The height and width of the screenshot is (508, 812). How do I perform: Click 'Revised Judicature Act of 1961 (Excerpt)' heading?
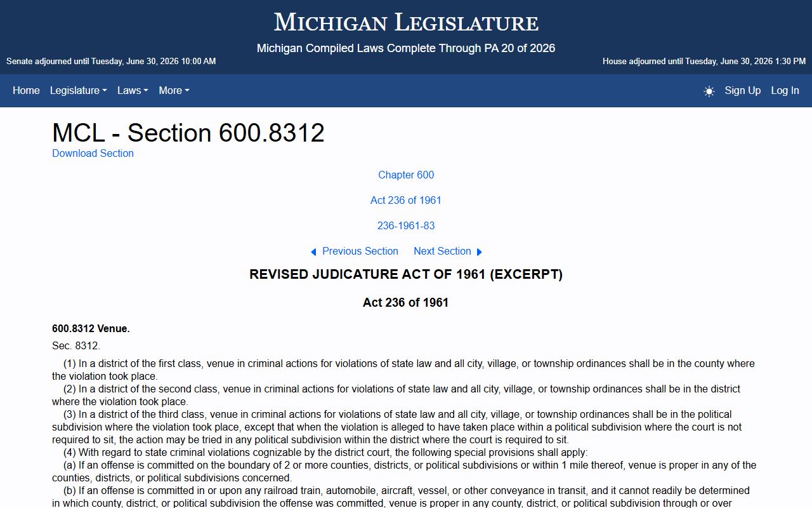[x=406, y=274]
